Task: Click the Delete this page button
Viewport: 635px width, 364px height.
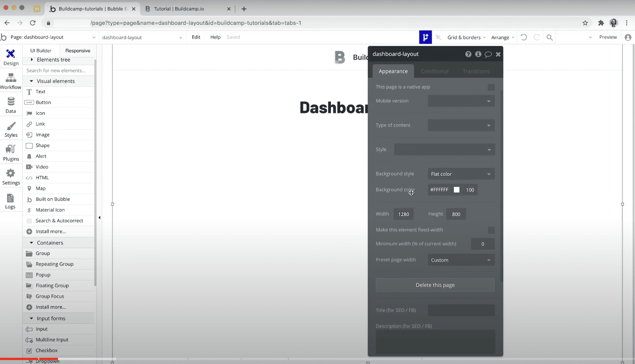Action: pos(435,285)
